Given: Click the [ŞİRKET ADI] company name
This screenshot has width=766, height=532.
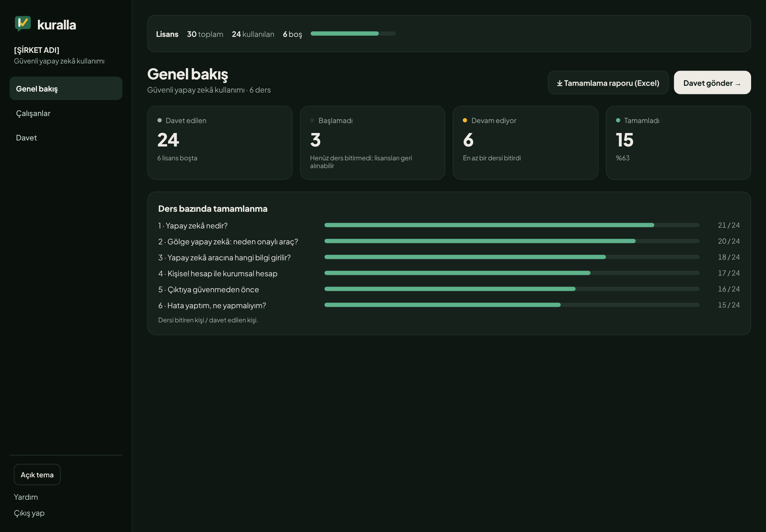Looking at the screenshot, I should click(37, 50).
